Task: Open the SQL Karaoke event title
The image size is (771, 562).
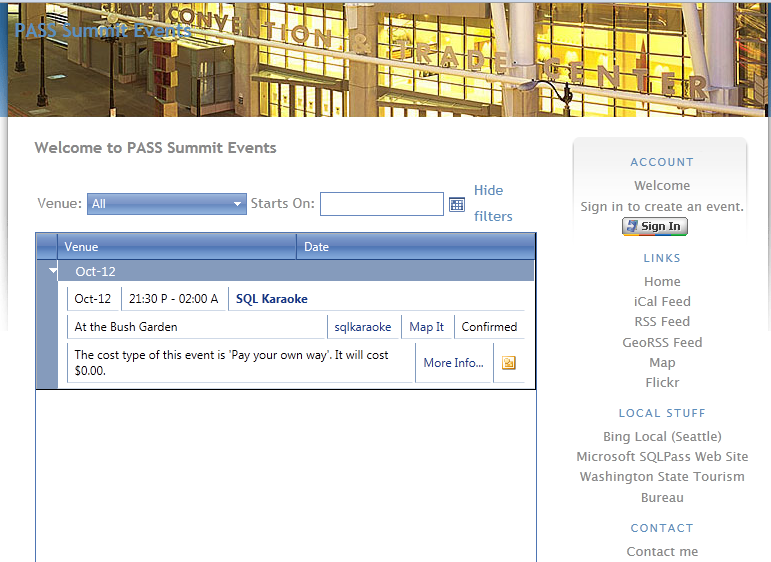Action: (271, 299)
